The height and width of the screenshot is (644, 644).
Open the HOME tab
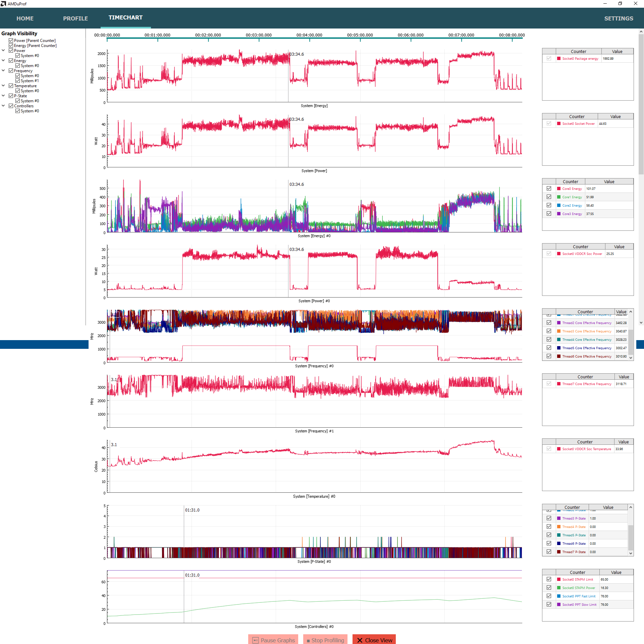tap(25, 18)
